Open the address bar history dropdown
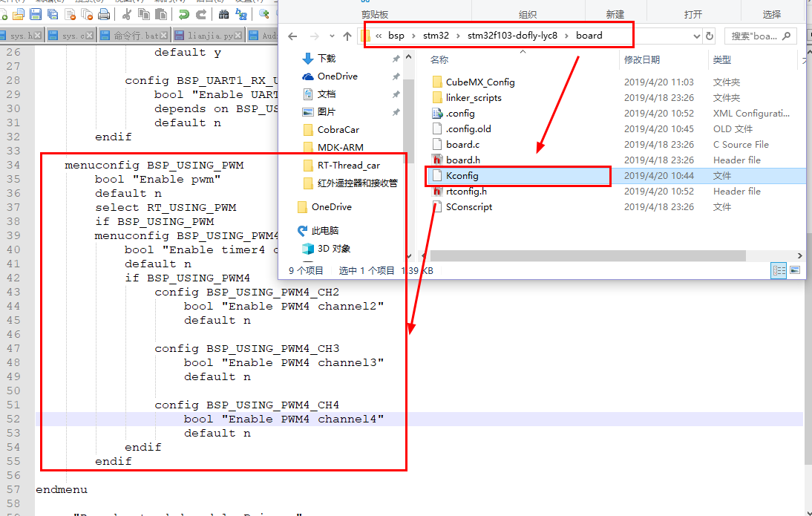812x516 pixels. tap(697, 35)
